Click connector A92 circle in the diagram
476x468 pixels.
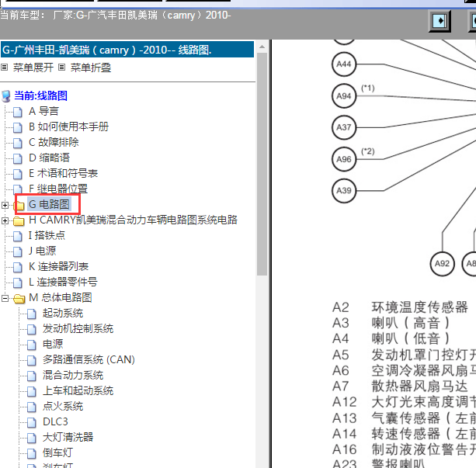tap(443, 263)
